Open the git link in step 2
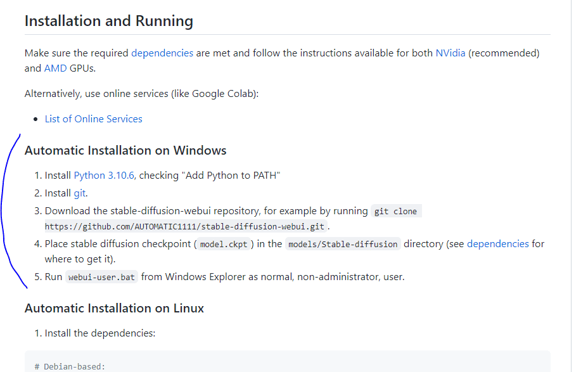 [x=79, y=193]
